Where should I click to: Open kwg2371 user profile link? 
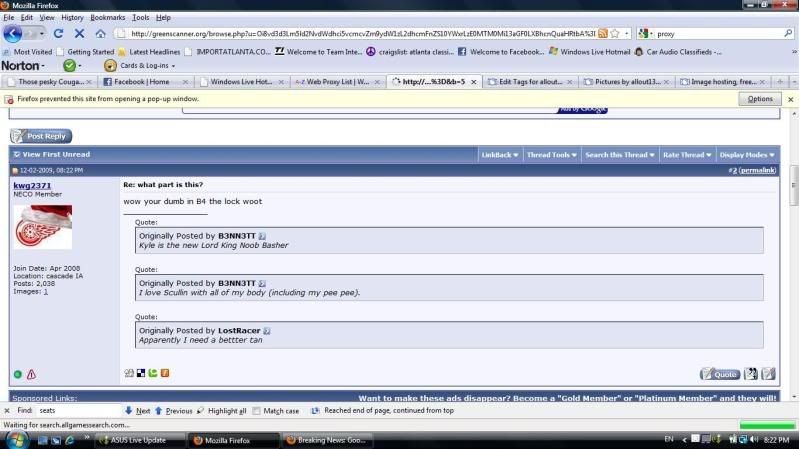tap(32, 186)
